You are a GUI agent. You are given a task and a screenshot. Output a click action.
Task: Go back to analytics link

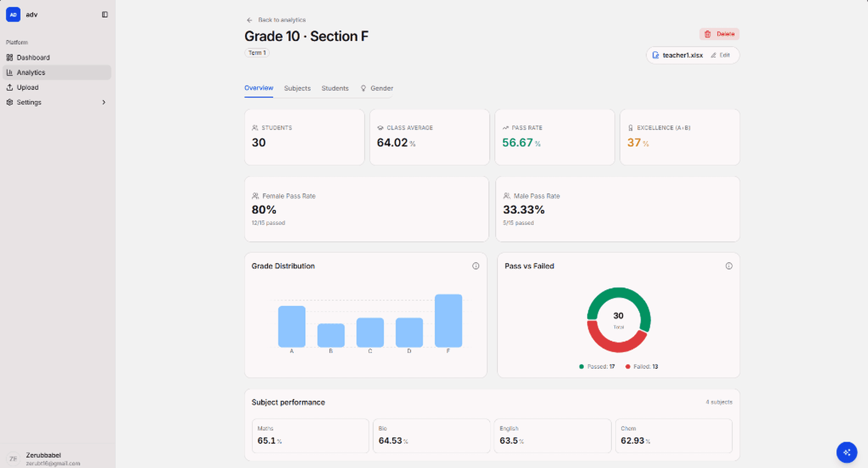click(276, 20)
